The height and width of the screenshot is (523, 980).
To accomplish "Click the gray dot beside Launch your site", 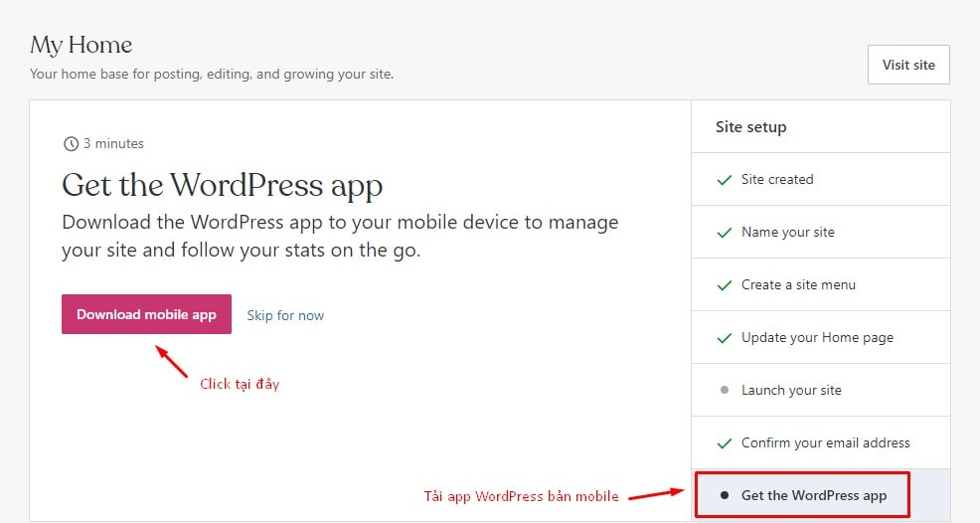I will (x=725, y=390).
